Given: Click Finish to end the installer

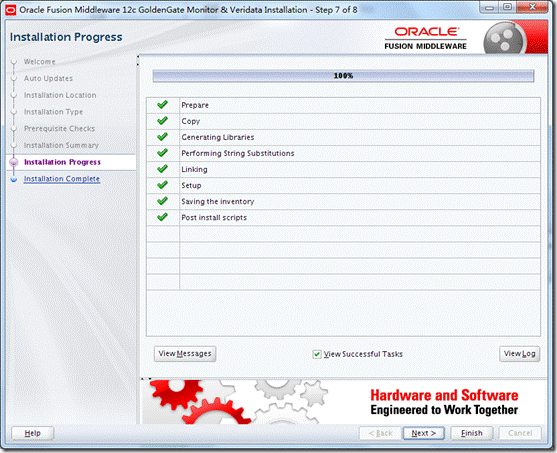Looking at the screenshot, I should pos(472,433).
